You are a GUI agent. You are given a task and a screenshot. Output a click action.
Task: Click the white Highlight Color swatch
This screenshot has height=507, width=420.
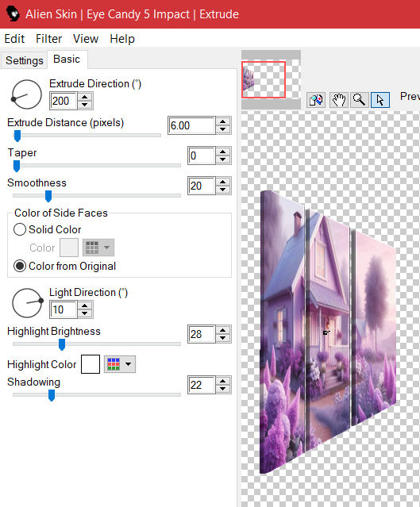point(91,364)
